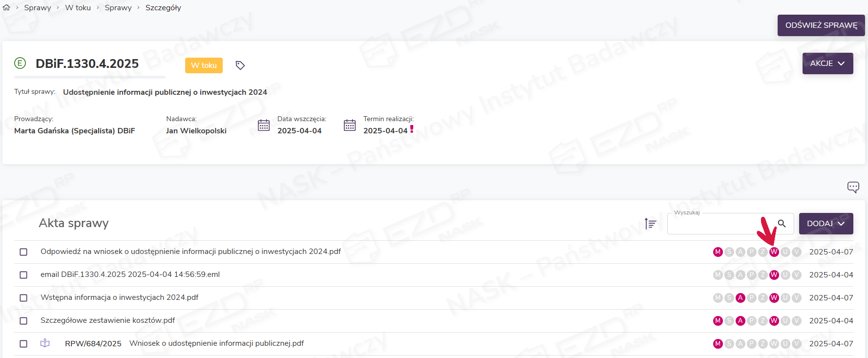This screenshot has width=868, height=358.
Task: Click the search magnifier icon
Action: pyautogui.click(x=782, y=224)
